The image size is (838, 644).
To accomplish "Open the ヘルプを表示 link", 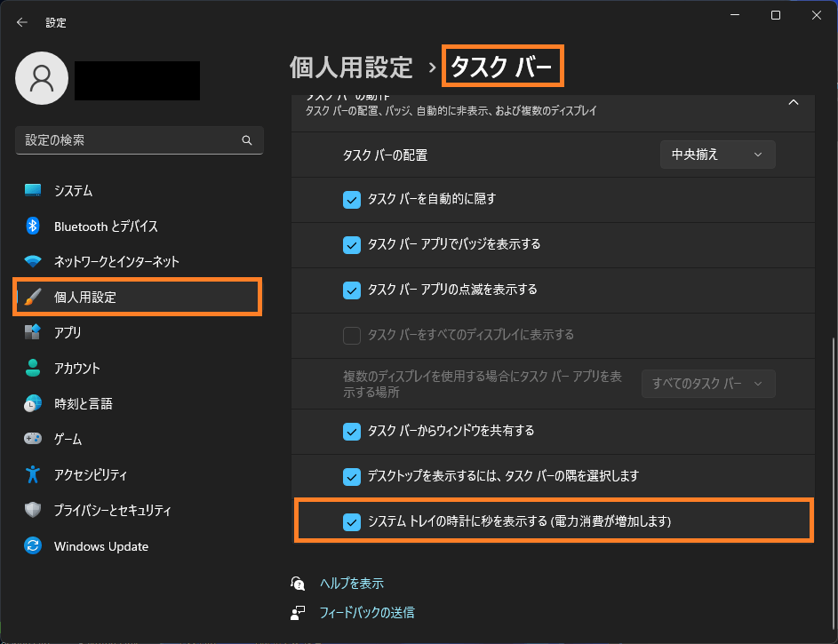I will pos(352,583).
